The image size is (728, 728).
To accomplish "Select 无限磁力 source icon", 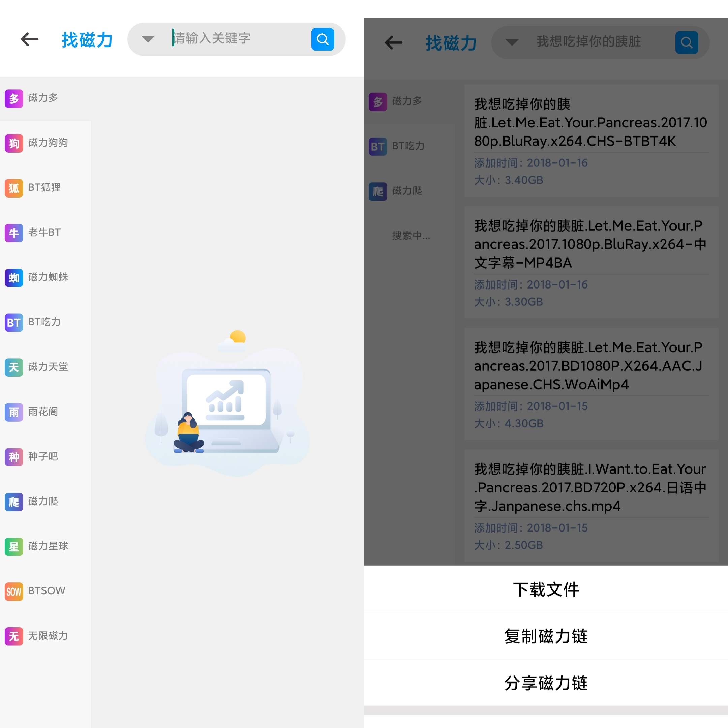I will click(14, 636).
